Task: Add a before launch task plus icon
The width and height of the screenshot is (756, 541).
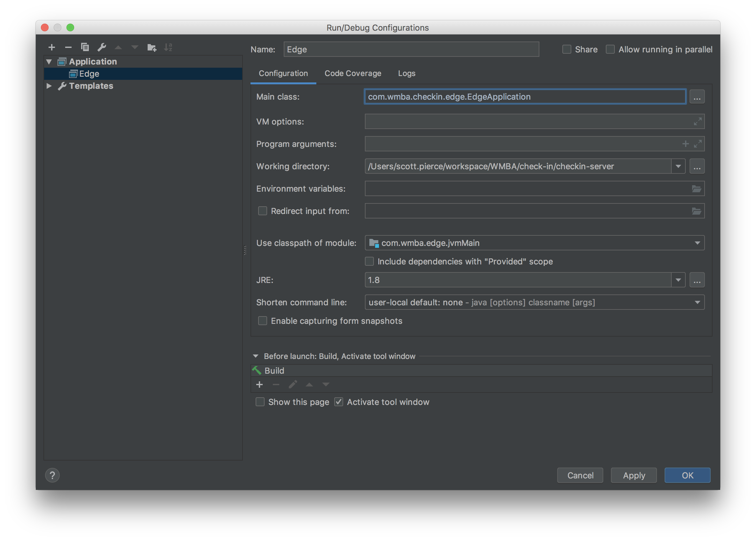Action: coord(259,385)
